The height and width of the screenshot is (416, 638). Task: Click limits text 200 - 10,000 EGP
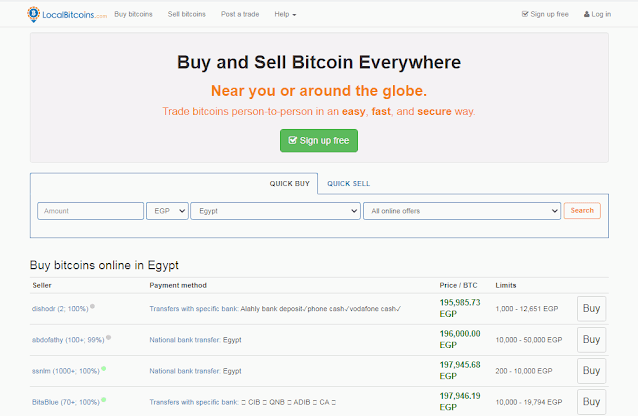click(524, 371)
